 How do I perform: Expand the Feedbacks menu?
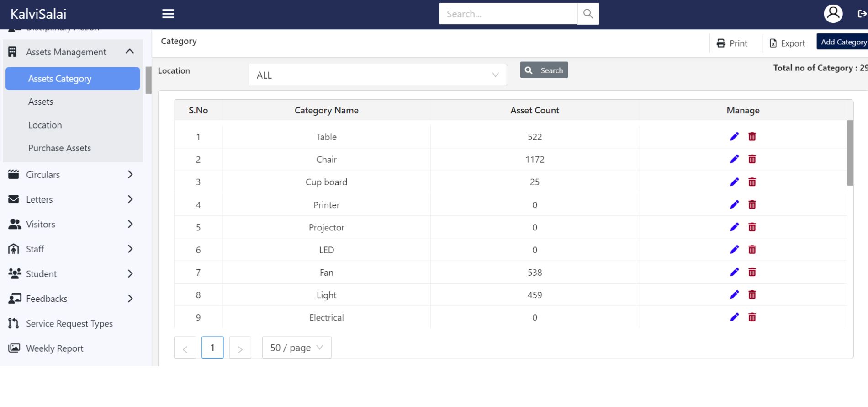130,299
